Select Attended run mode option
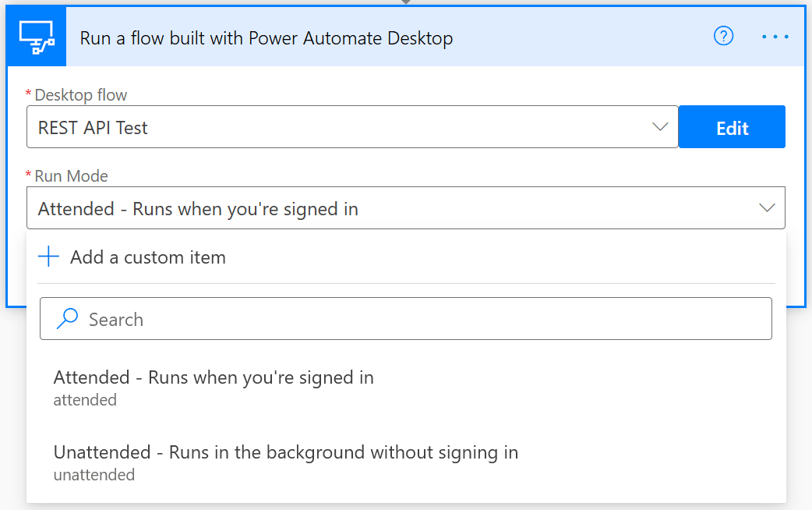Image resolution: width=812 pixels, height=510 pixels. point(406,387)
